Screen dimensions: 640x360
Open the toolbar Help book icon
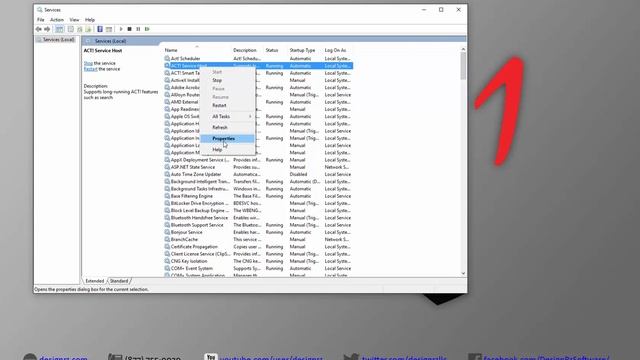click(x=100, y=29)
